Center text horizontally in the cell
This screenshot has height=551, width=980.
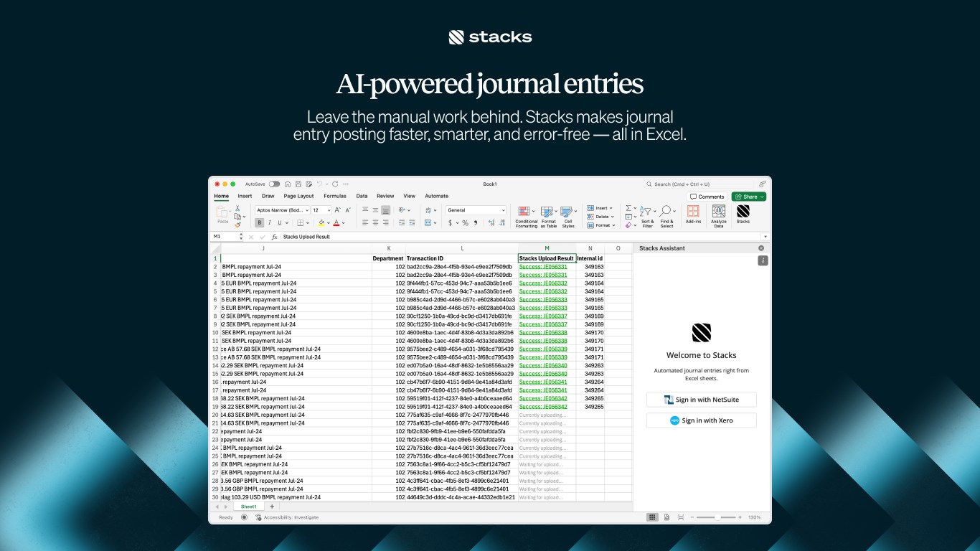tap(375, 223)
